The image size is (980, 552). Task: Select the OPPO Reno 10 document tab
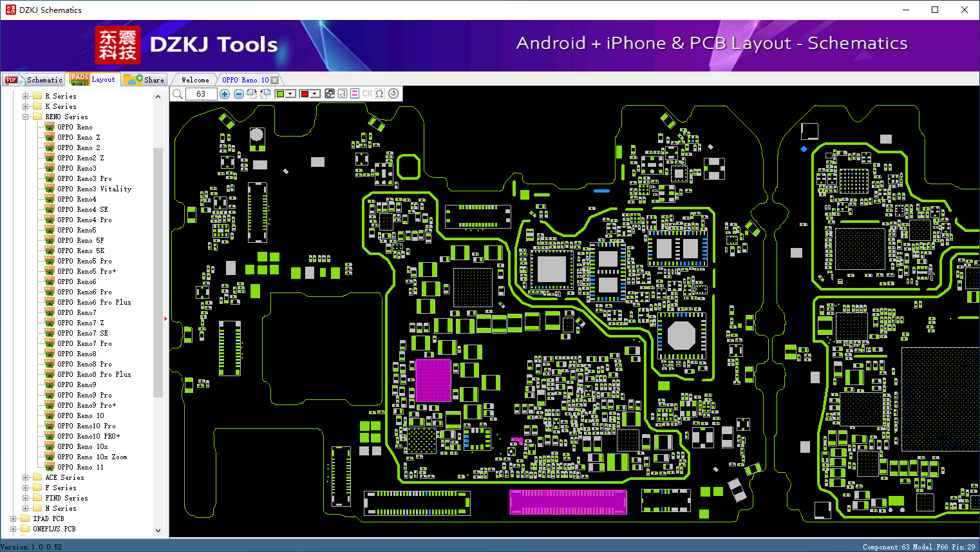click(245, 80)
